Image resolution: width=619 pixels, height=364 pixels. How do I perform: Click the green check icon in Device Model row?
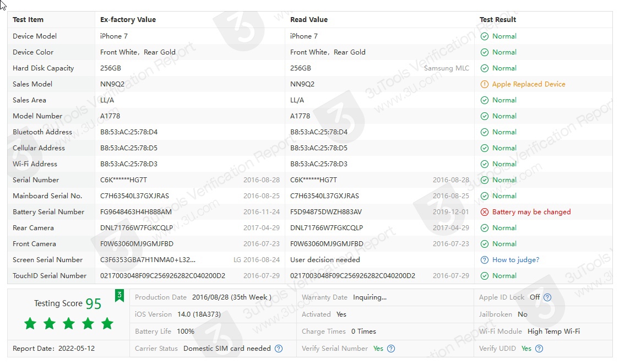(485, 36)
